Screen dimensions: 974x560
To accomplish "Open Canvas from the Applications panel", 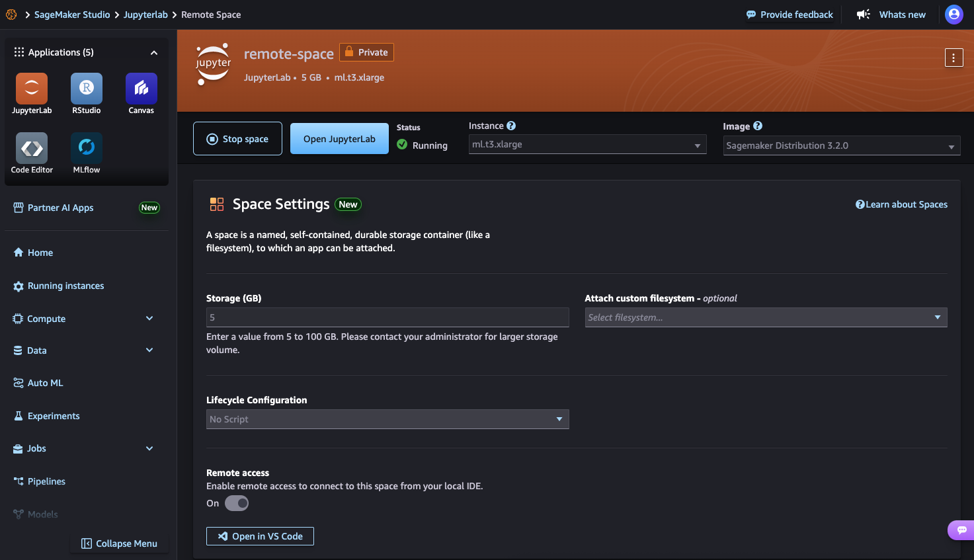I will tap(141, 88).
